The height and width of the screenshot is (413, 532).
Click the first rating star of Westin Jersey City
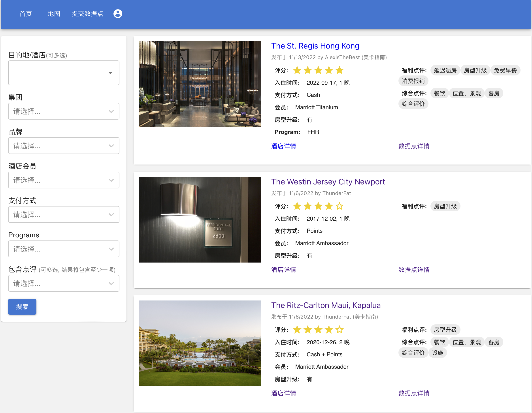tap(297, 206)
